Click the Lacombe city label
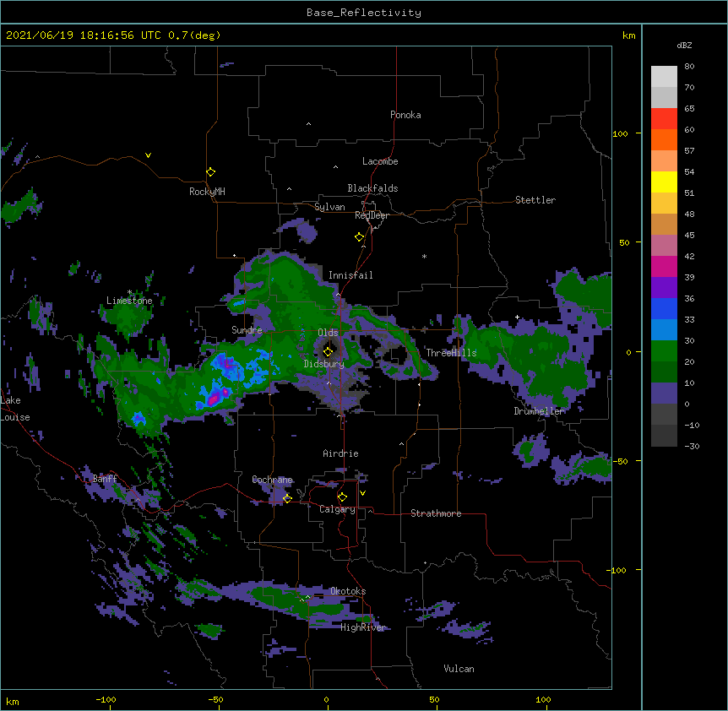728x711 pixels. (380, 161)
